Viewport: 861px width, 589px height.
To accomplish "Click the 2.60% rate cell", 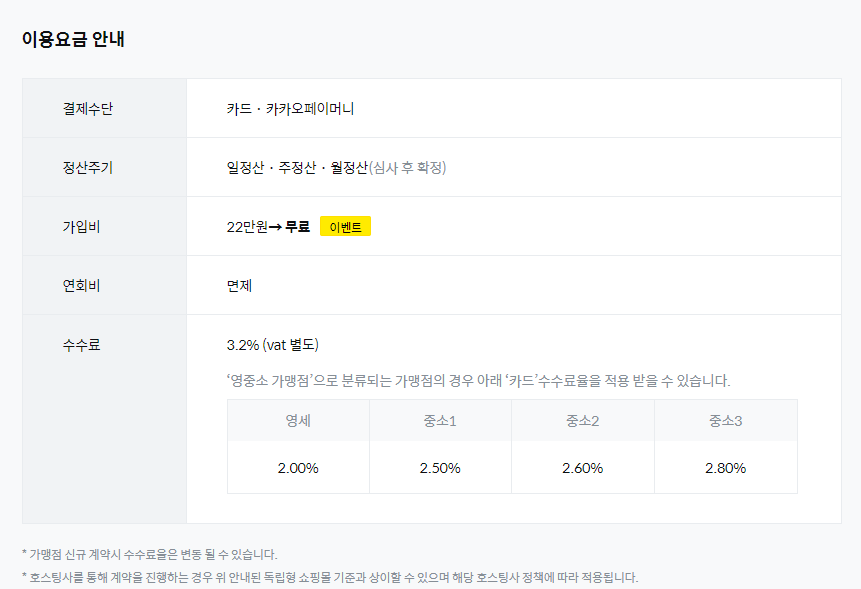I will 582,468.
